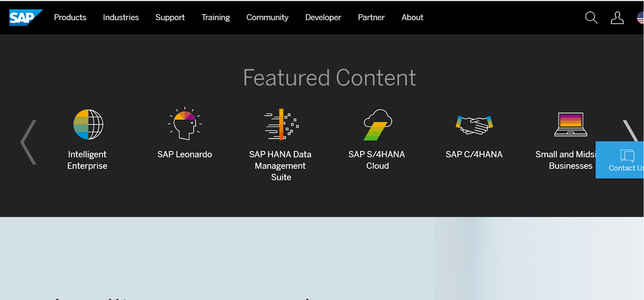Click the Contact Us chat icon
Viewport: 644px width, 300px height.
point(627,155)
